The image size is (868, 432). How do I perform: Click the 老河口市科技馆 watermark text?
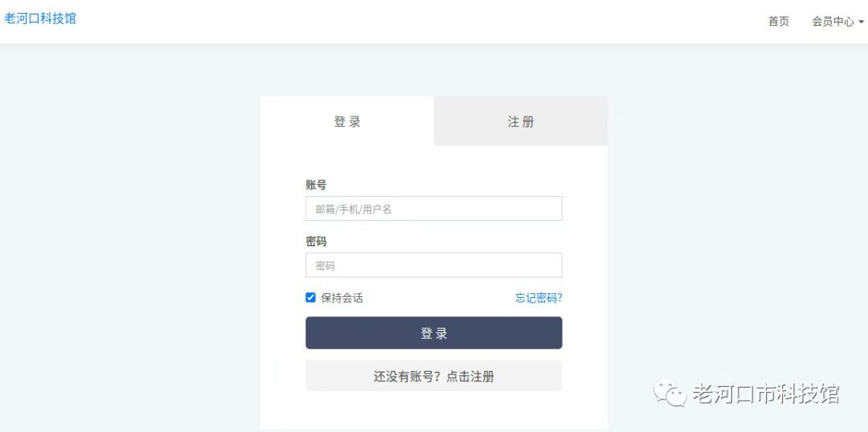pyautogui.click(x=765, y=394)
